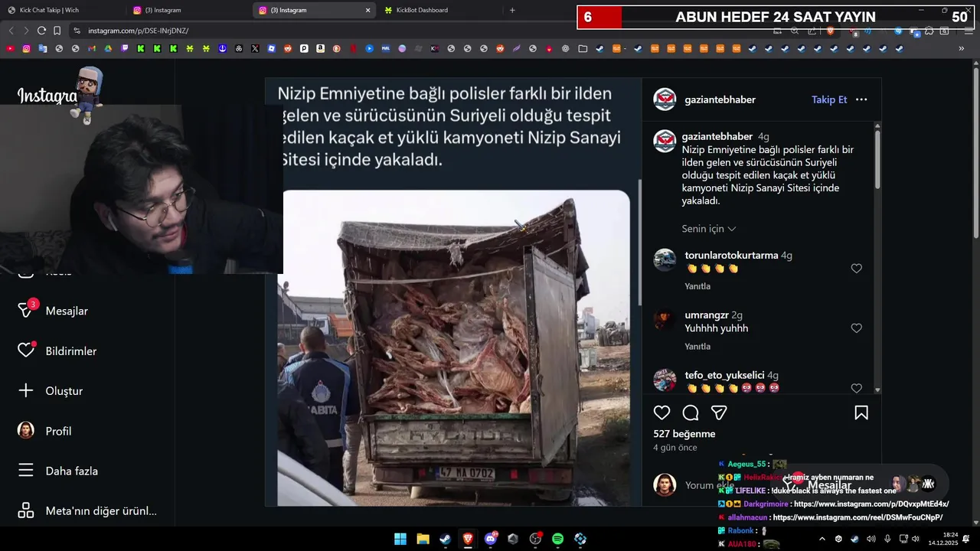Go back with the browser back arrow
This screenshot has width=980, height=551.
pyautogui.click(x=11, y=31)
